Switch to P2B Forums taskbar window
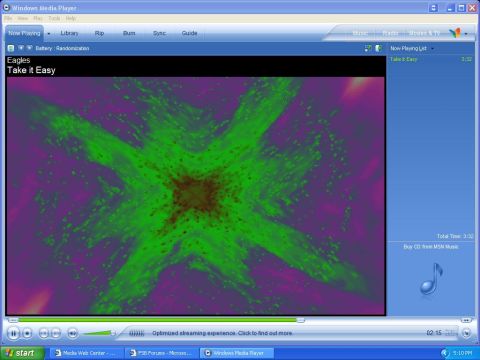The image size is (480, 360). coord(162,353)
